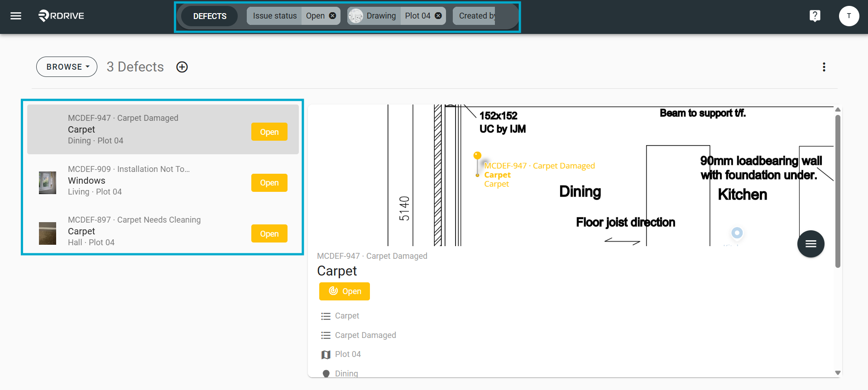Image resolution: width=868 pixels, height=390 pixels.
Task: Select the MCDEF-909 Windows defect
Action: point(163,181)
